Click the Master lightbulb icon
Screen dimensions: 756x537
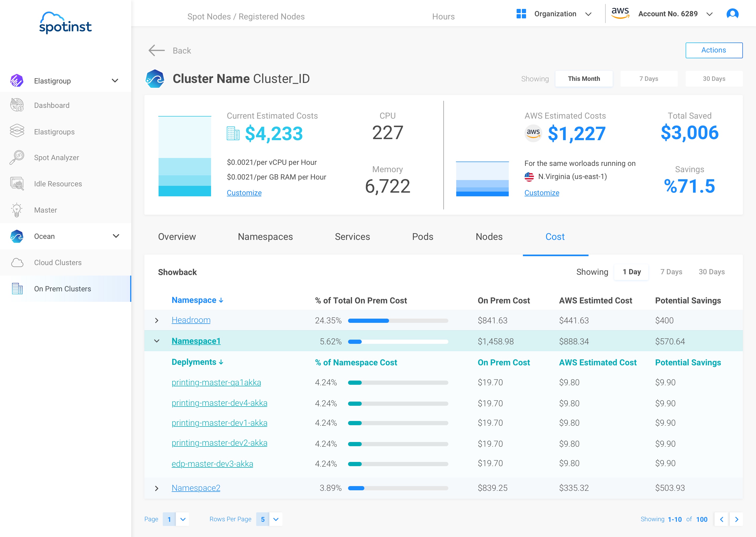(17, 210)
